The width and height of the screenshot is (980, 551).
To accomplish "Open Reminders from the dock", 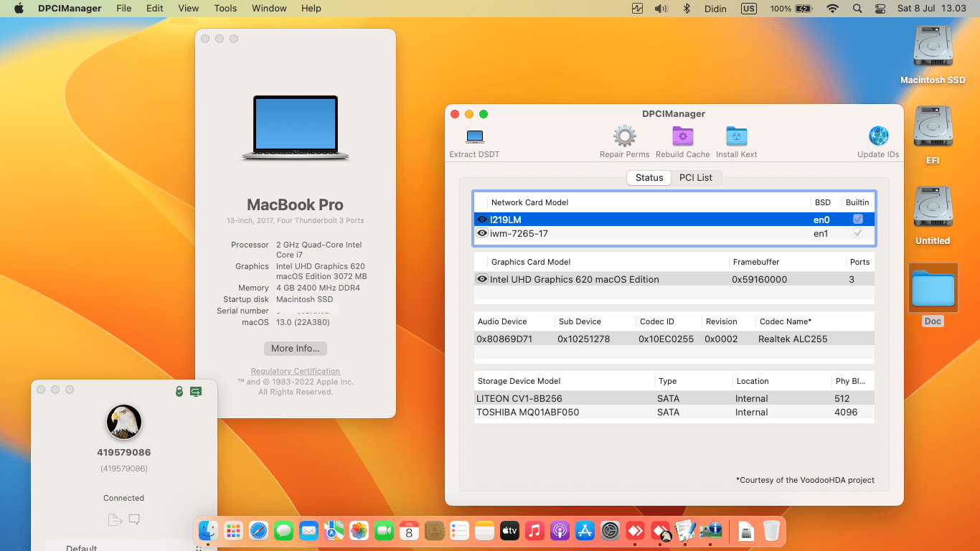I will coord(459,531).
